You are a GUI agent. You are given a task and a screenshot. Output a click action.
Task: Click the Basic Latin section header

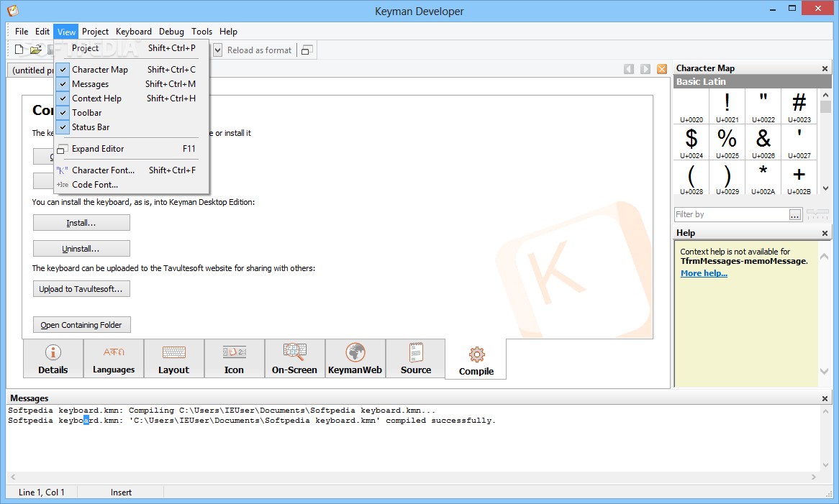point(753,82)
